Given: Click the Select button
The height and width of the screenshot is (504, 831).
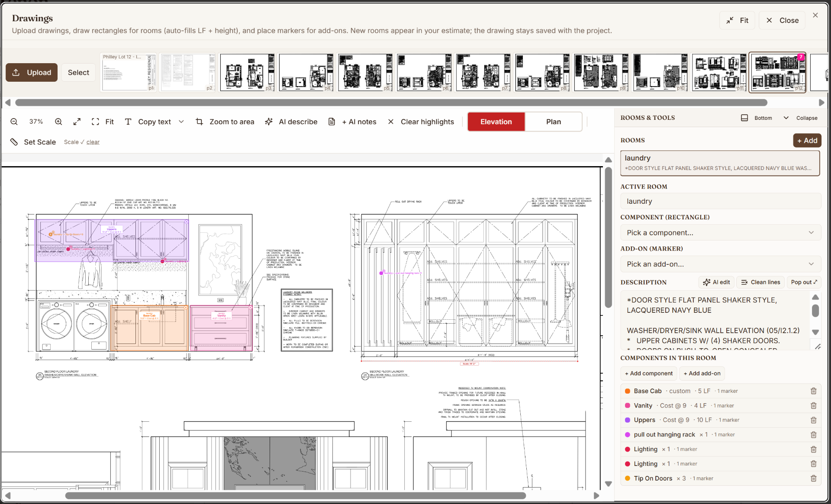Looking at the screenshot, I should pyautogui.click(x=78, y=73).
